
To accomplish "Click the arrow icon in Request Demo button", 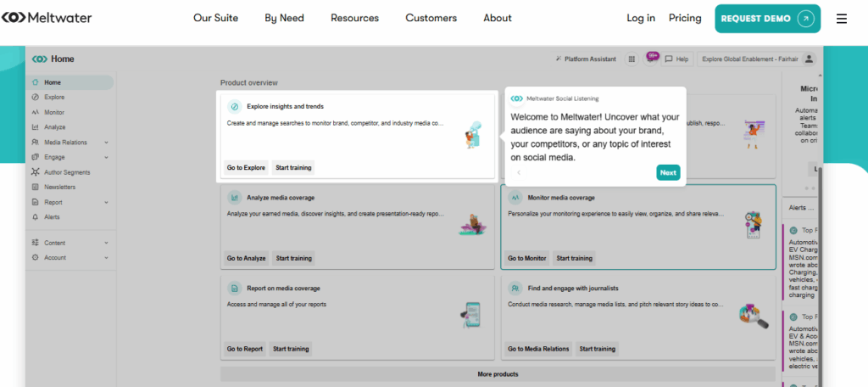I will click(x=805, y=19).
